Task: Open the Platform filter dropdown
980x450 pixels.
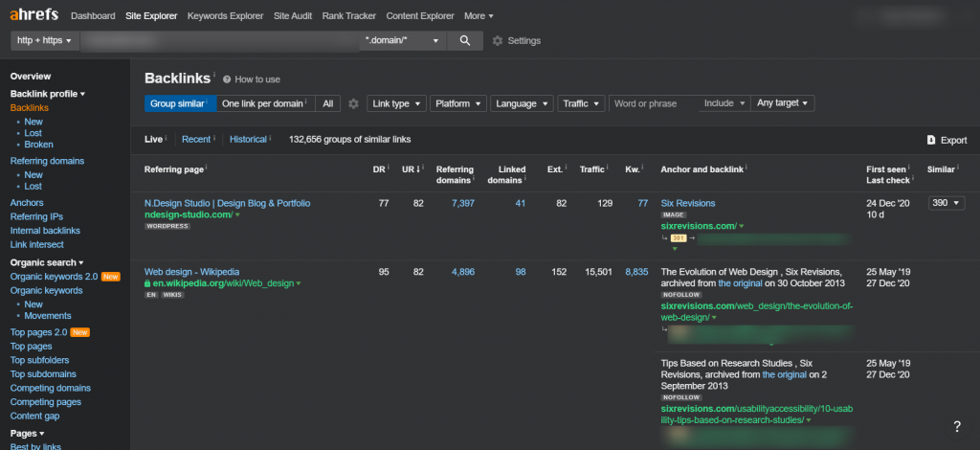Action: point(458,103)
